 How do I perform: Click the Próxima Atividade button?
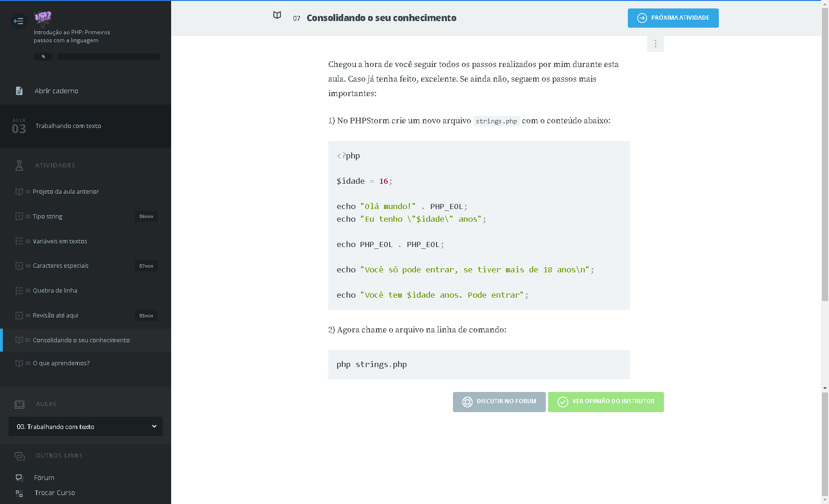[x=673, y=18]
